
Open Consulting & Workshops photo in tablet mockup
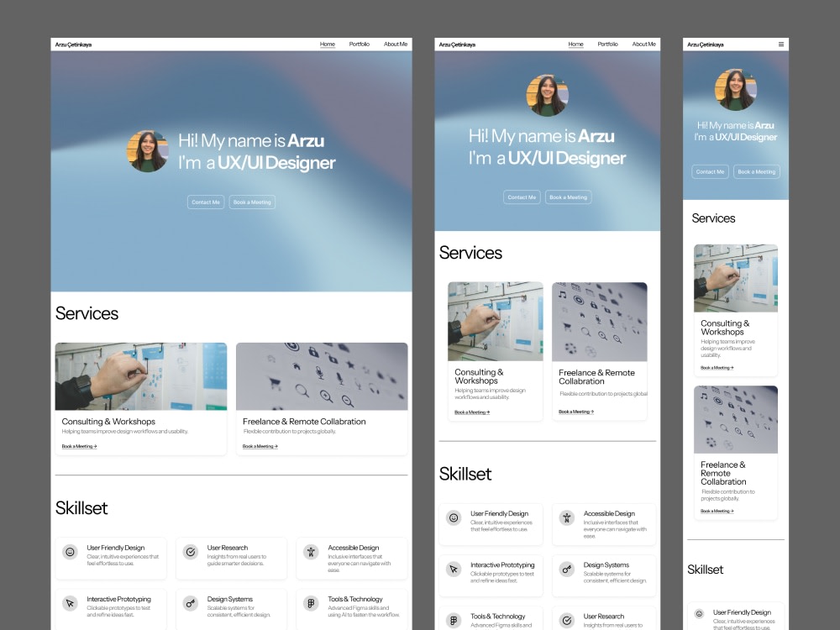tap(496, 322)
